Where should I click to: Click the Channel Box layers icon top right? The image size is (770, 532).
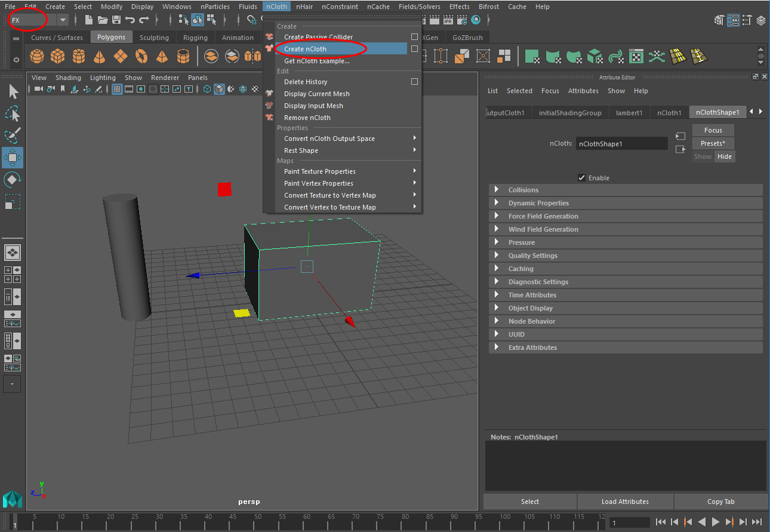pyautogui.click(x=761, y=20)
